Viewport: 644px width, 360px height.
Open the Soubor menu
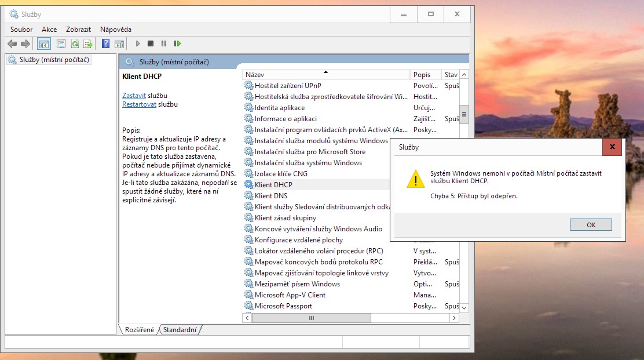tap(21, 30)
